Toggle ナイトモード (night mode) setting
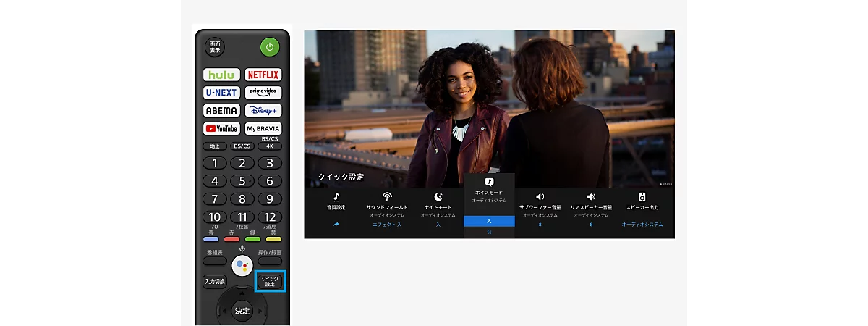The height and width of the screenshot is (326, 868). 438,210
